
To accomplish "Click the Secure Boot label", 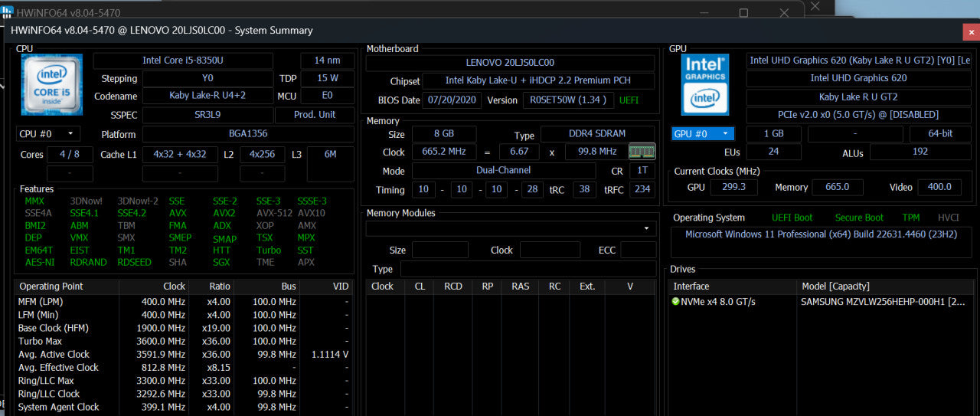I will [x=859, y=218].
